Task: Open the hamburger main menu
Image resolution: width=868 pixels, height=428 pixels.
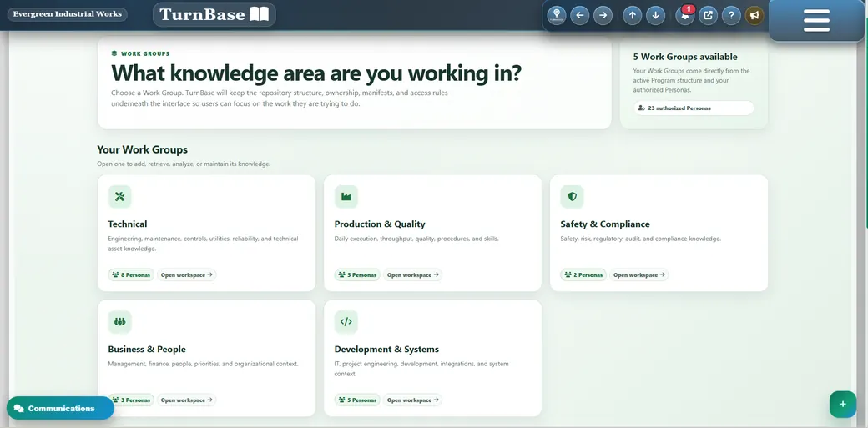Action: click(x=816, y=21)
